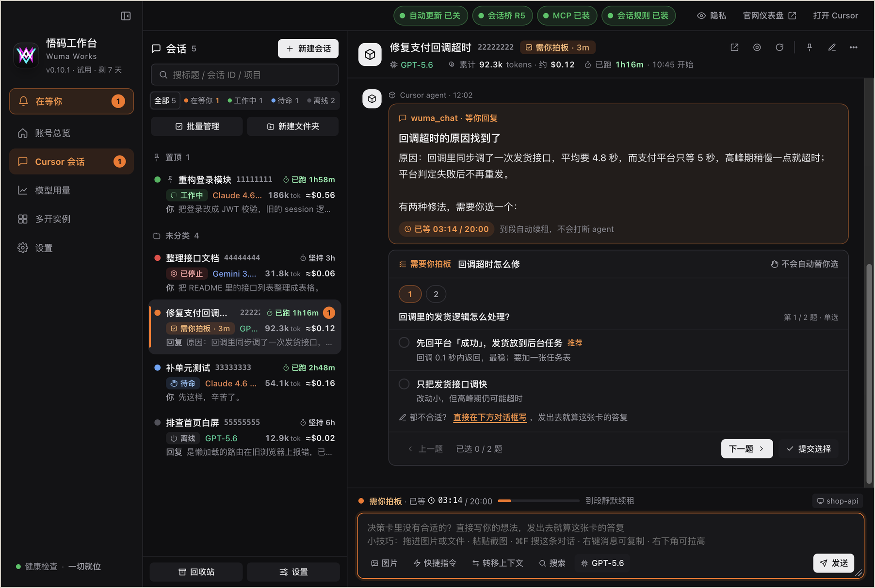
Task: Click 会话桥 R5 status pill
Action: click(502, 16)
